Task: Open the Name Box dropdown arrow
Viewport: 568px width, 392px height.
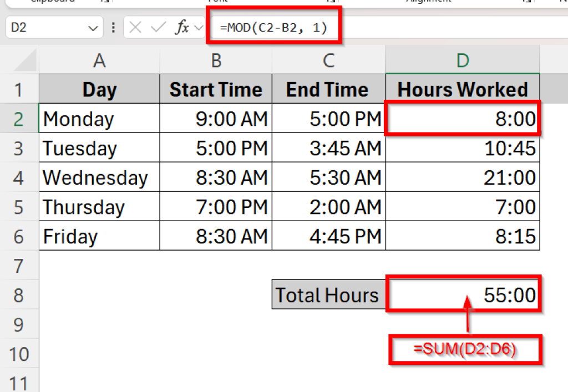Action: 93,27
